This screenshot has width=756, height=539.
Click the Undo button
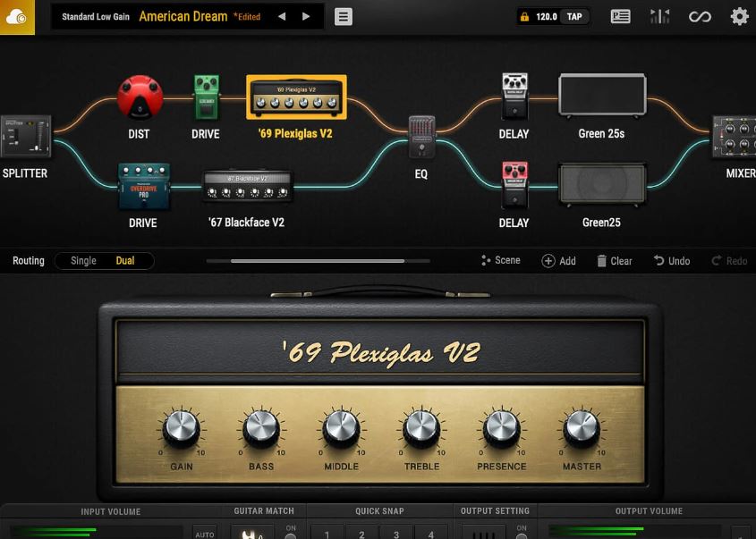672,261
